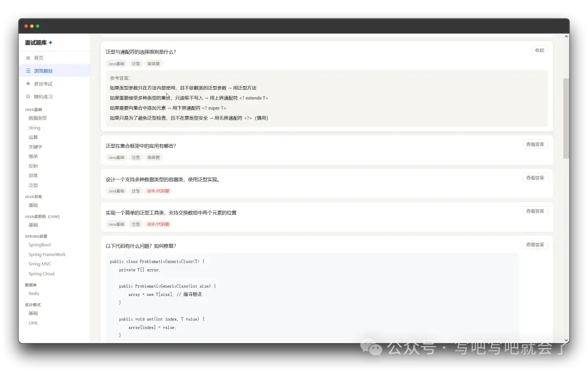588x371 pixels.
Task: Expand the answer for 泛型在集合框架中的应用有哪些
Action: (535, 144)
